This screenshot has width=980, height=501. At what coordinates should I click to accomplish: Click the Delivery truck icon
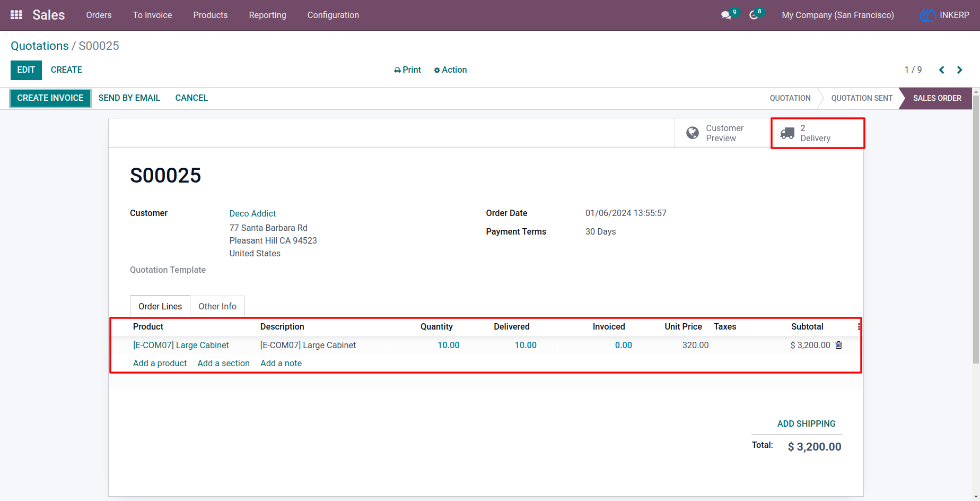(787, 133)
